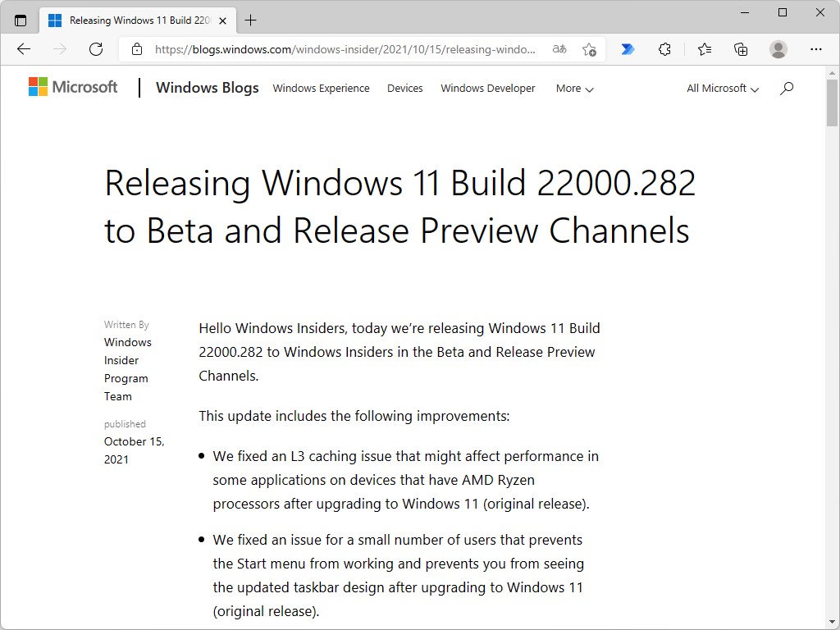The height and width of the screenshot is (630, 840).
Task: Open the Windows Experience menu item
Action: [321, 88]
